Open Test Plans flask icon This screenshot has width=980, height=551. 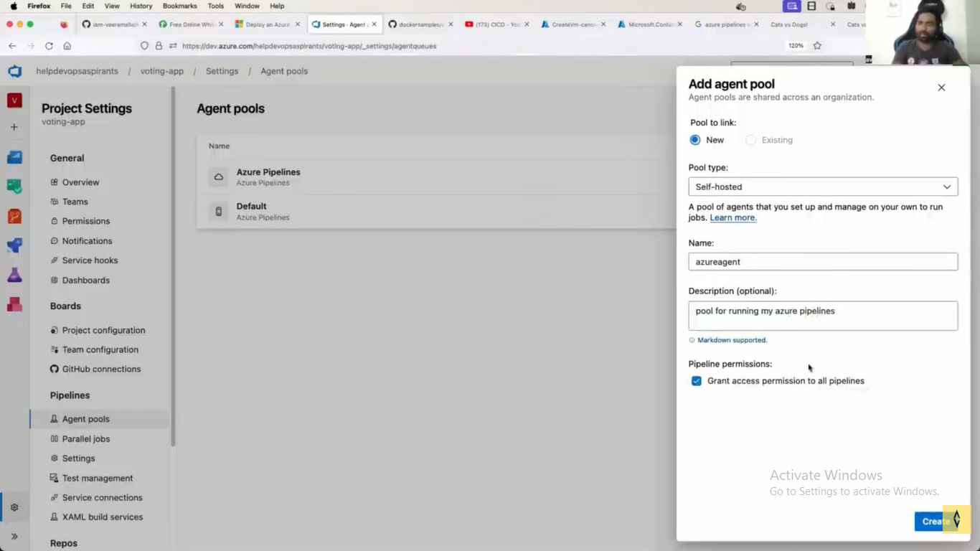[14, 275]
